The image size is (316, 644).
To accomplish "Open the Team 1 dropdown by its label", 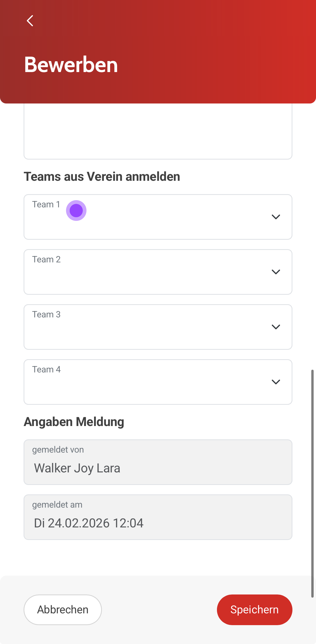I will click(x=46, y=205).
